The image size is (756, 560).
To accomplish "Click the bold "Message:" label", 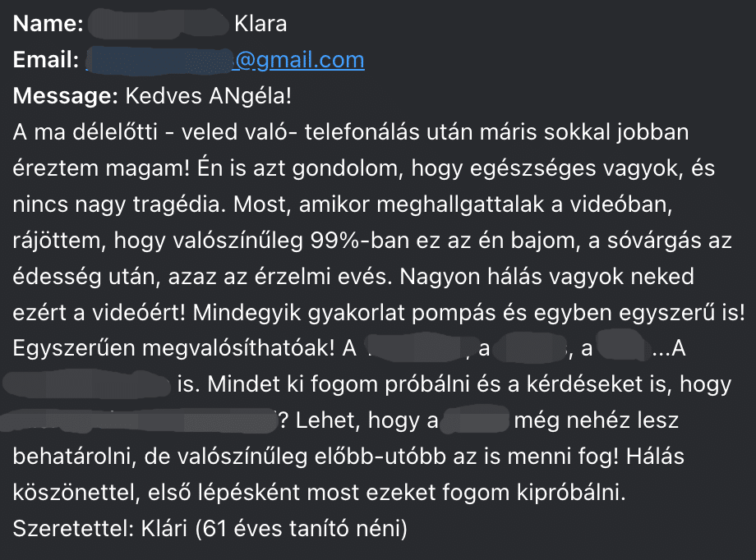I will pyautogui.click(x=66, y=96).
